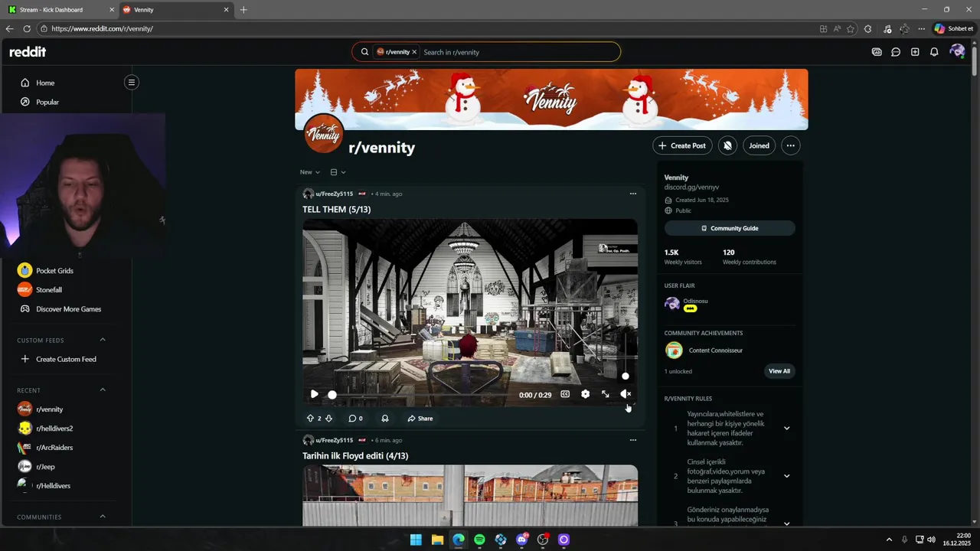Image resolution: width=980 pixels, height=551 pixels.
Task: Unmute the video
Action: 626,394
